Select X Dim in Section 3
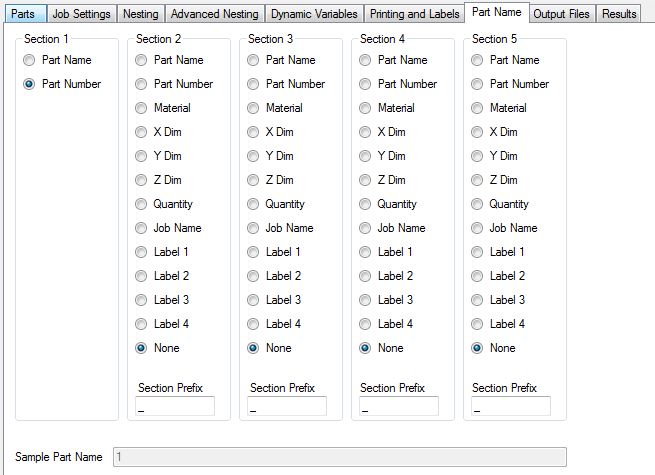Image resolution: width=655 pixels, height=475 pixels. point(254,132)
